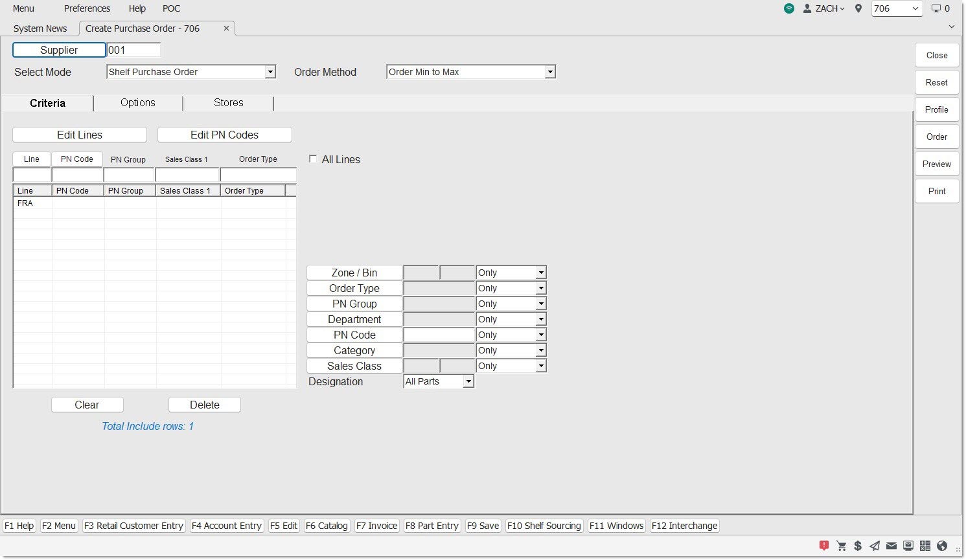The image size is (966, 560).
Task: Click the Supplier code input field
Action: [133, 50]
